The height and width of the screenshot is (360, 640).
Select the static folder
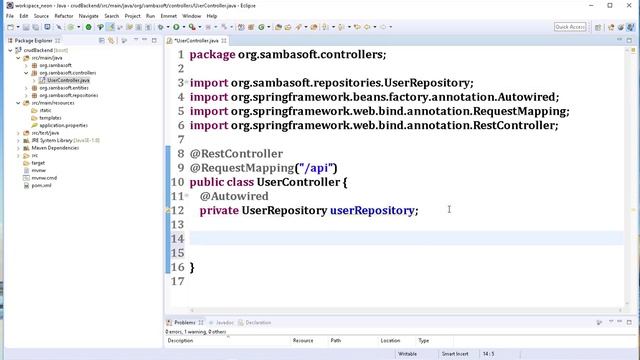[45, 110]
